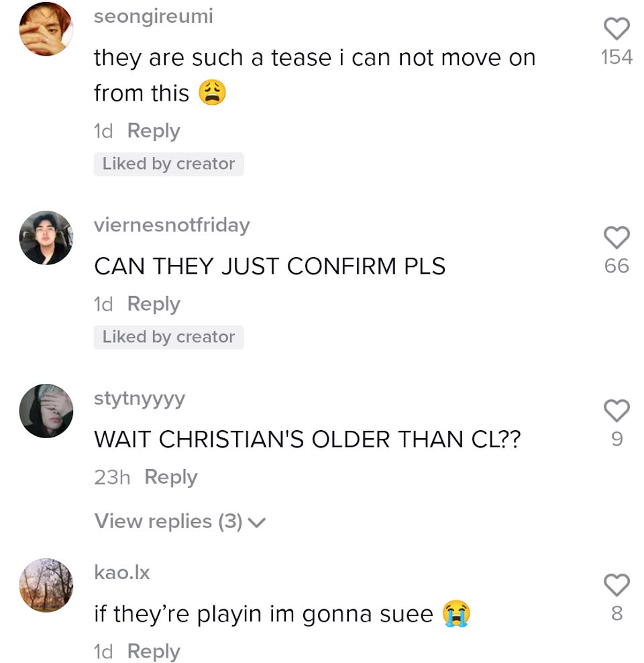This screenshot has height=663, width=644.
Task: Tap heart on stytnyyyy's comment
Action: pos(616,411)
